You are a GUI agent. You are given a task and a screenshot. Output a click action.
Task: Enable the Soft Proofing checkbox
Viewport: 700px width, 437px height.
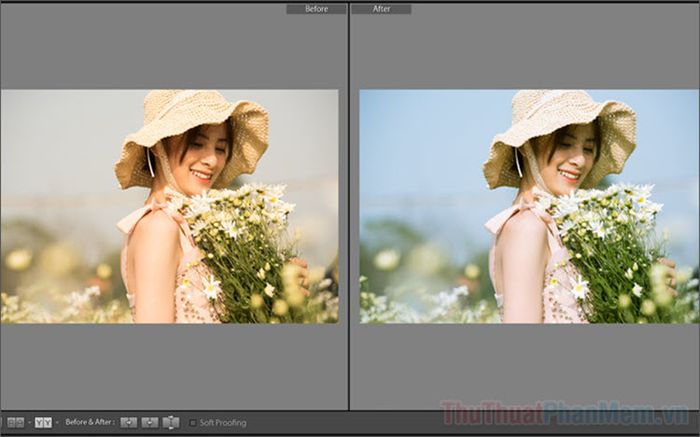193,422
